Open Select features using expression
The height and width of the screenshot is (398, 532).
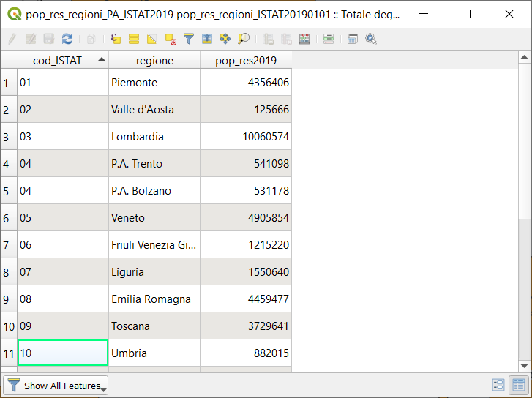[x=116, y=39]
